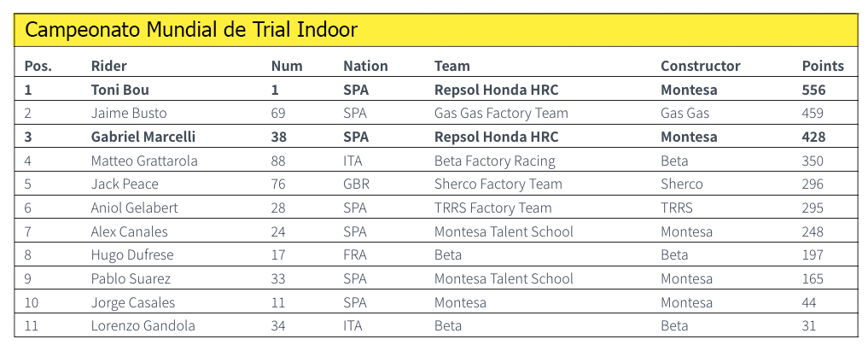This screenshot has height=351, width=868.
Task: Click the Points column header
Action: pos(823,66)
